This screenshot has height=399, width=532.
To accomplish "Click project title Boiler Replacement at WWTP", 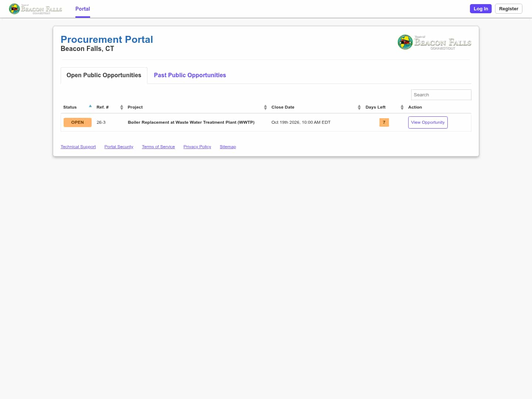I will coord(191,122).
